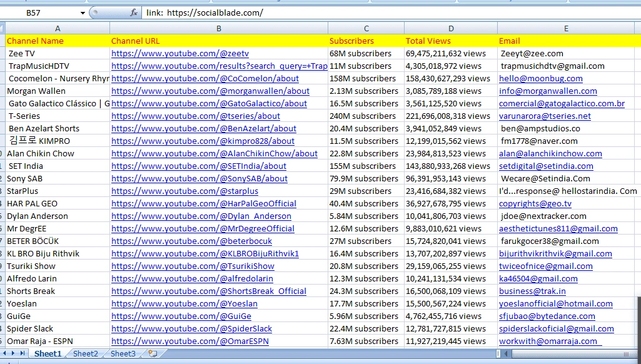
Task: Open the Name Box dropdown arrow
Action: 83,13
